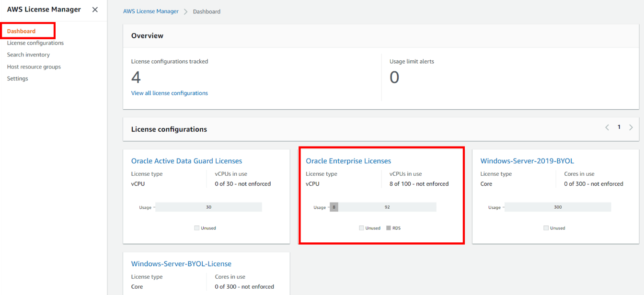The image size is (644, 295).
Task: Close the AWS License Manager sidebar
Action: tap(94, 9)
